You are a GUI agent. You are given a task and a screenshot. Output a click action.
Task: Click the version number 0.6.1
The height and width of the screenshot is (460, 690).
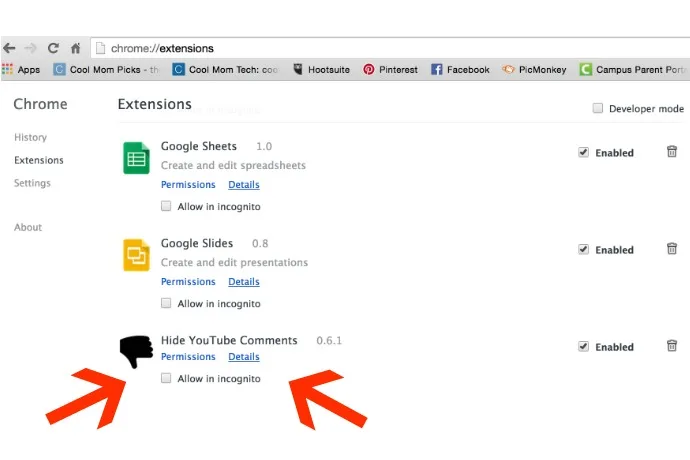click(x=329, y=341)
